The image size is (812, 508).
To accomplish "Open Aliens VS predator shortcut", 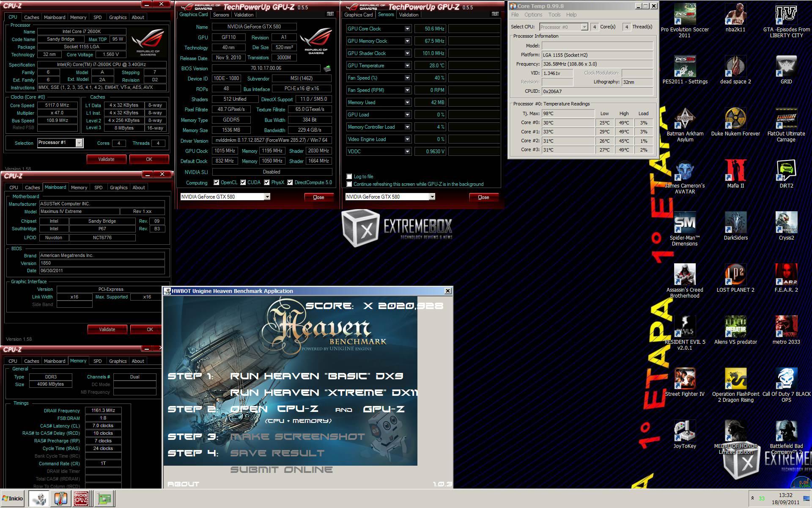I will coord(735,331).
